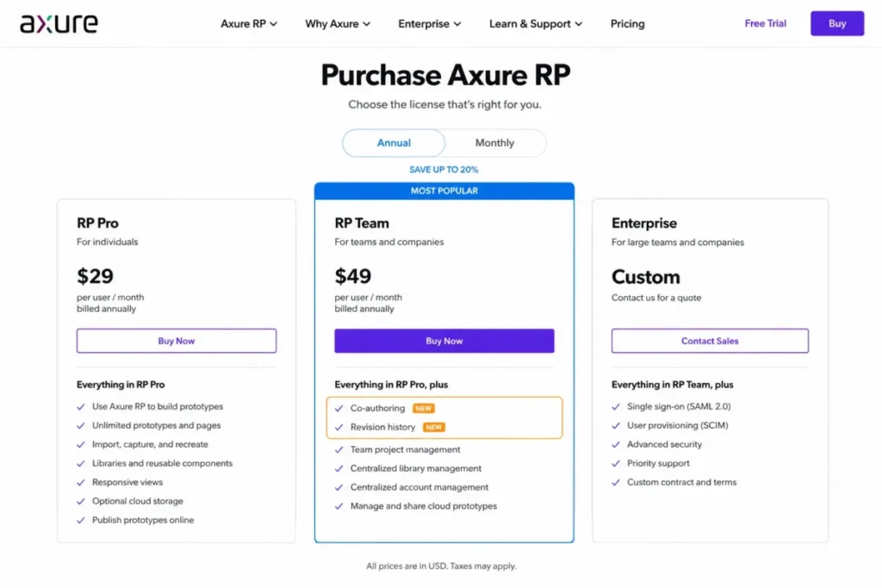Click the NEW badge beside Co-authoring
The width and height of the screenshot is (882, 588).
[424, 408]
